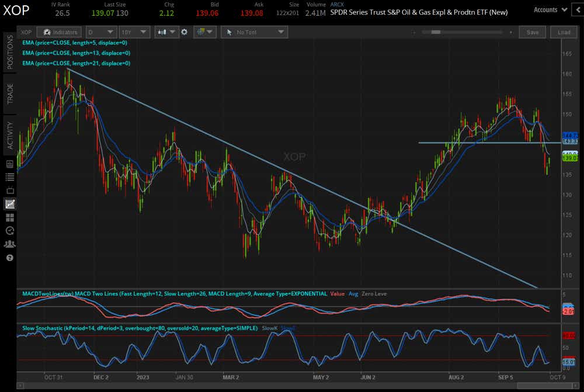
Task: Click the Last price 139.07
Action: click(103, 13)
